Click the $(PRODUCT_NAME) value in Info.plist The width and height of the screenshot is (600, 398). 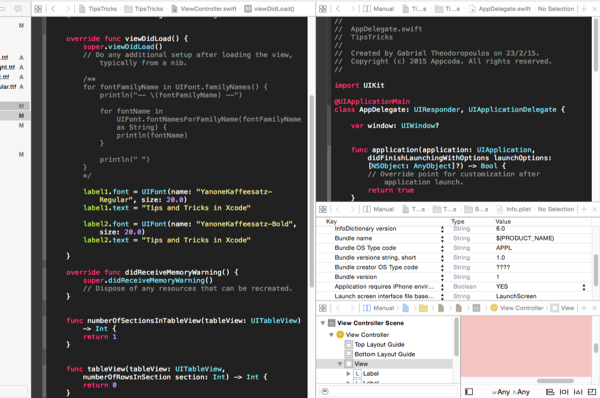coord(525,238)
